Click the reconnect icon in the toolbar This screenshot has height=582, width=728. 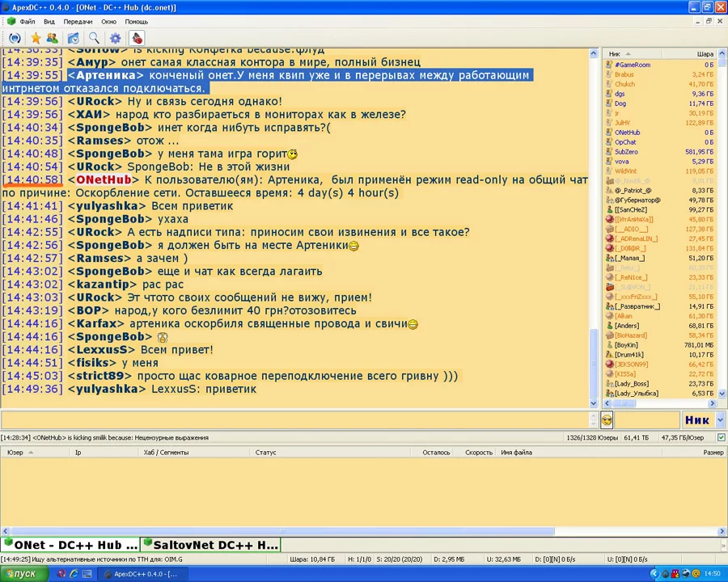[15, 38]
